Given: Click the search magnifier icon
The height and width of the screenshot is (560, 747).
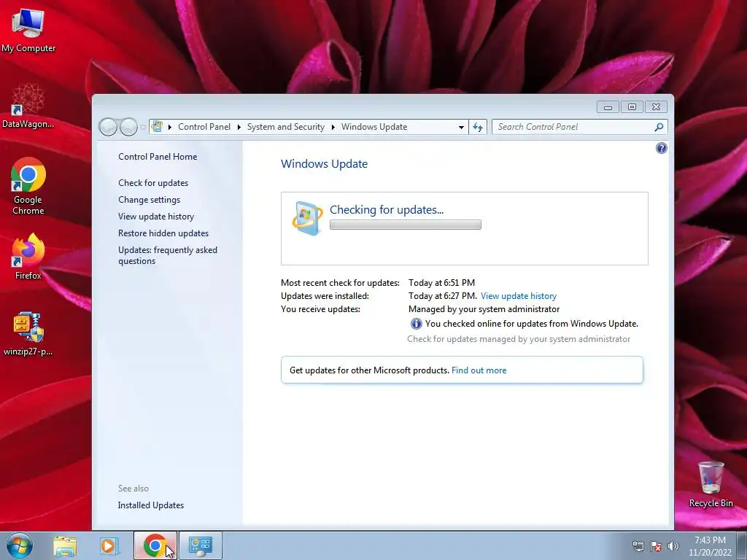Looking at the screenshot, I should click(659, 127).
